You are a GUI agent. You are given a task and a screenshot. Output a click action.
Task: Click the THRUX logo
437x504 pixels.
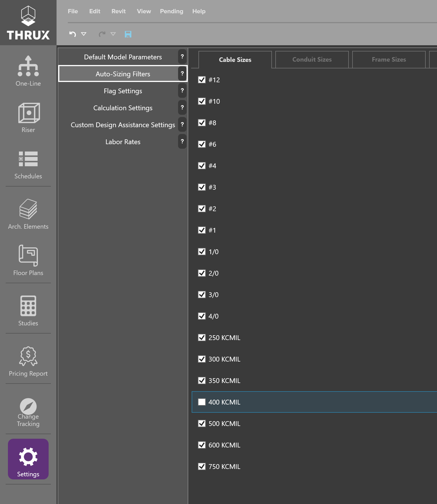coord(28,23)
